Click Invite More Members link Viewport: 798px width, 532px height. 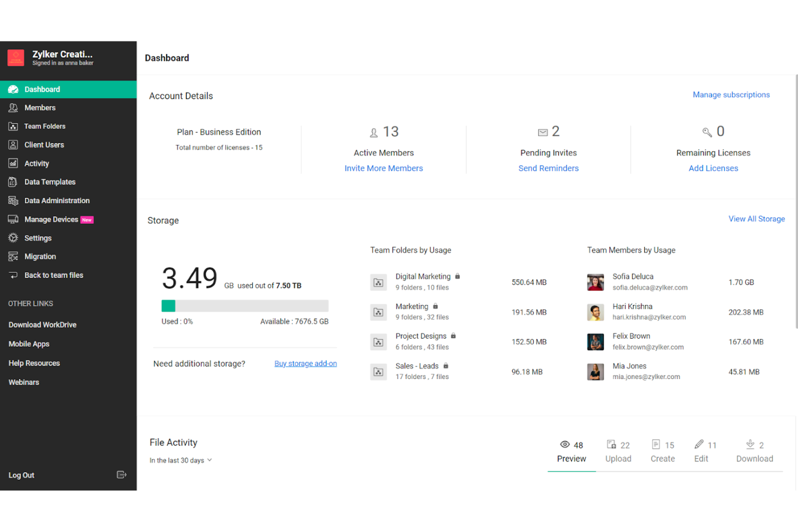[x=383, y=168]
